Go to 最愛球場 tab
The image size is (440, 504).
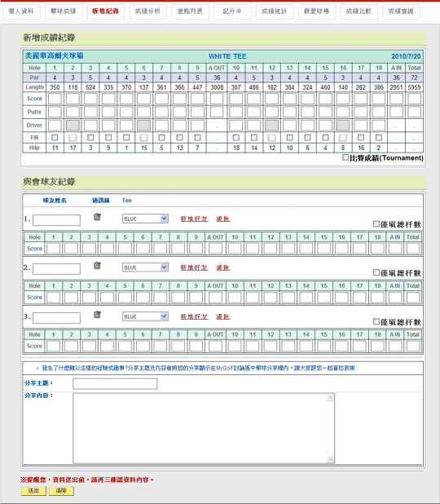tap(317, 11)
